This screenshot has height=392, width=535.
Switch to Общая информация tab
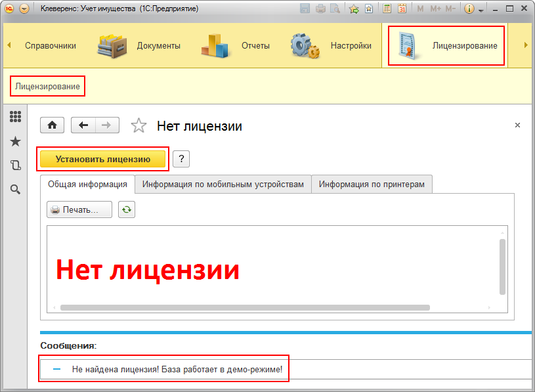tap(88, 185)
